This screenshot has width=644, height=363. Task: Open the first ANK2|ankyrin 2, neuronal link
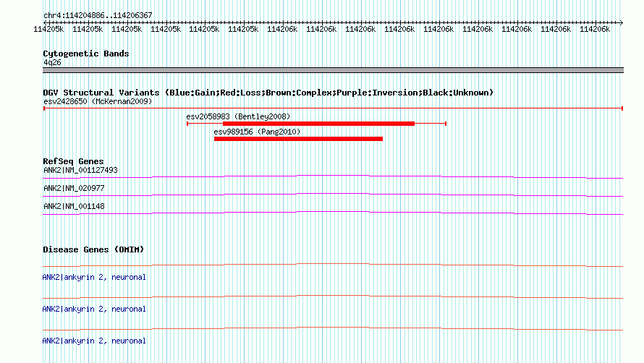point(94,277)
